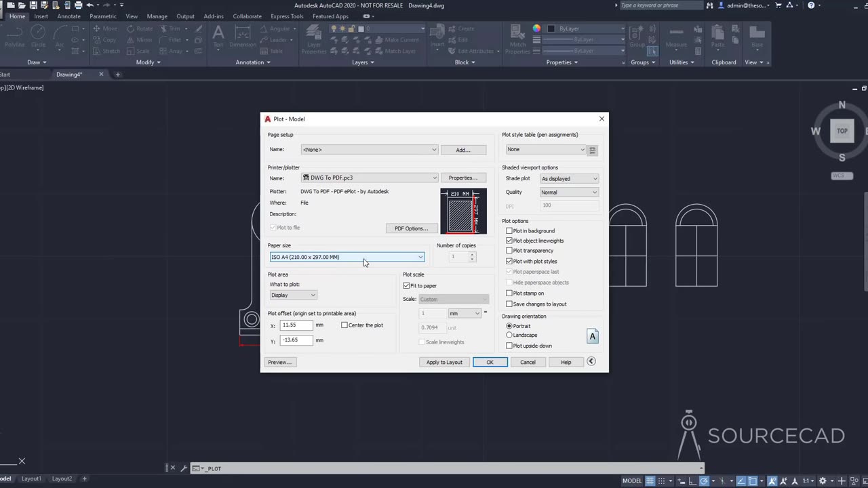Collapse plot dialog with the round arrow button
Viewport: 868px width, 488px height.
tap(591, 361)
